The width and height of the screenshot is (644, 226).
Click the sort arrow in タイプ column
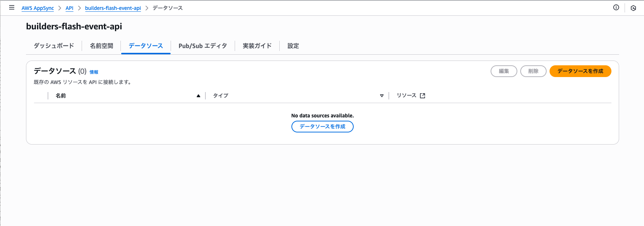[381, 96]
